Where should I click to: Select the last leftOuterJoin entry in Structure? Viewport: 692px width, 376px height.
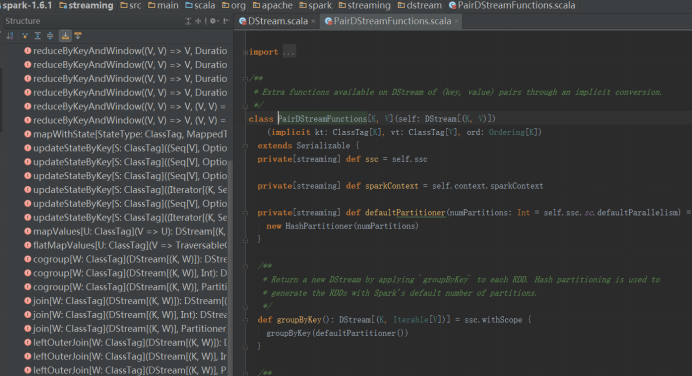(x=126, y=370)
